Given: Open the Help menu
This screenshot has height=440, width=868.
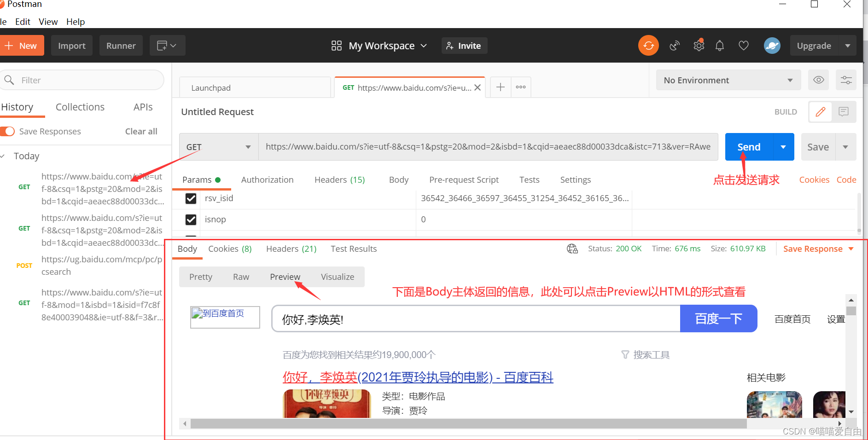Looking at the screenshot, I should coord(76,22).
